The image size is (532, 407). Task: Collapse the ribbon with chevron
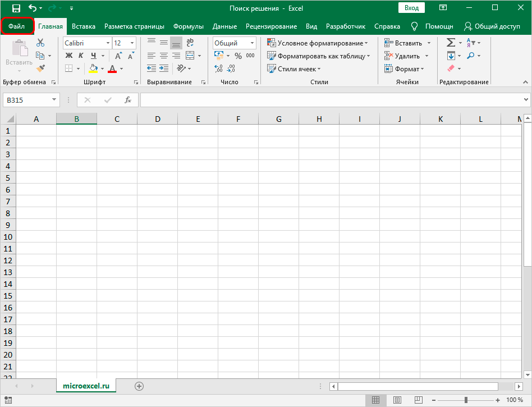coord(525,82)
